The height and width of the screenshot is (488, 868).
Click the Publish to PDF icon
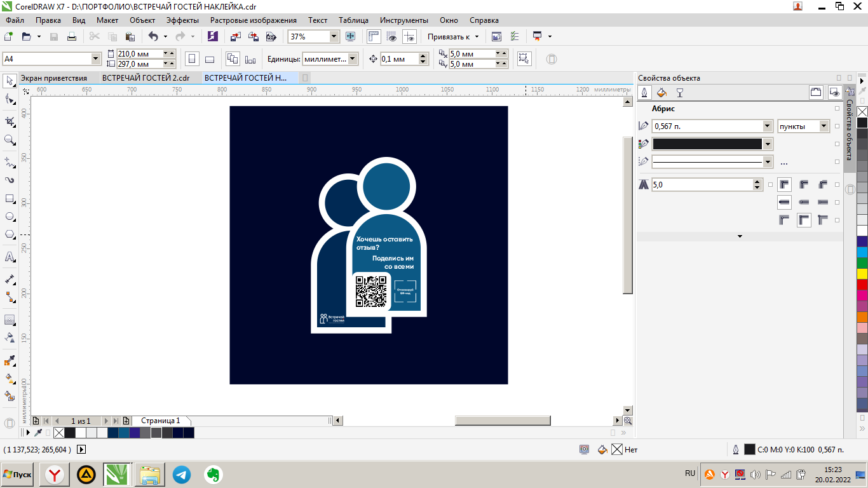click(x=271, y=37)
